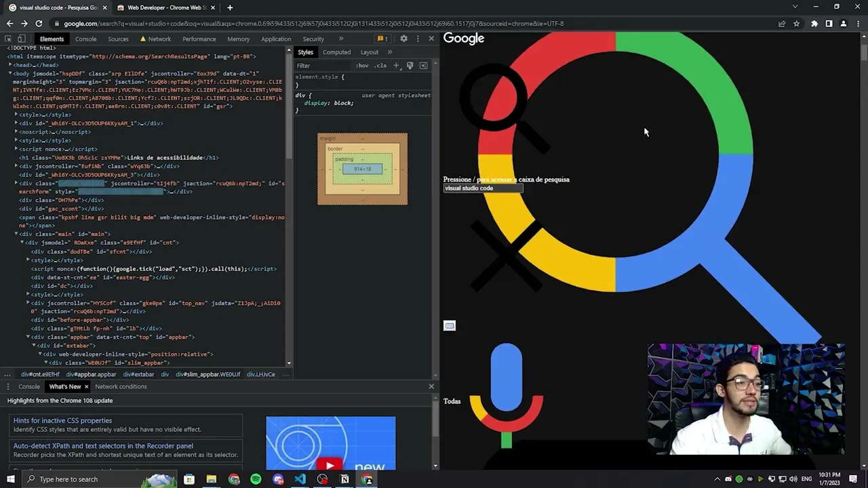Open the Performance tab
This screenshot has height=488, width=868.
tap(199, 39)
